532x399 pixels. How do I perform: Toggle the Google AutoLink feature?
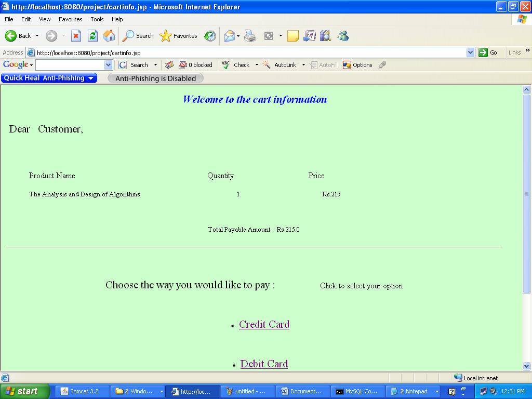pyautogui.click(x=280, y=65)
